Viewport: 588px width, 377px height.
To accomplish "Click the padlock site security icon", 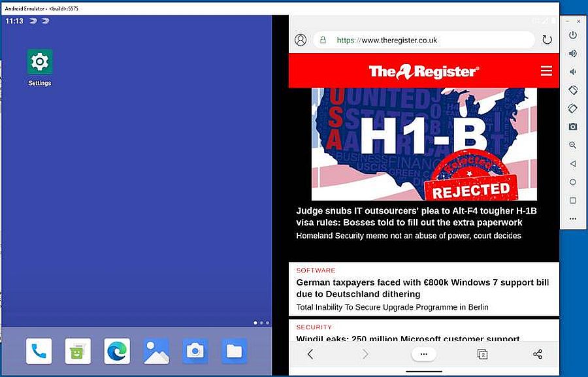I will (323, 40).
